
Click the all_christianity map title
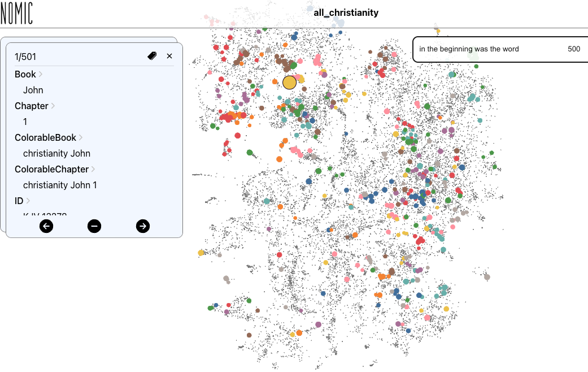tap(346, 12)
